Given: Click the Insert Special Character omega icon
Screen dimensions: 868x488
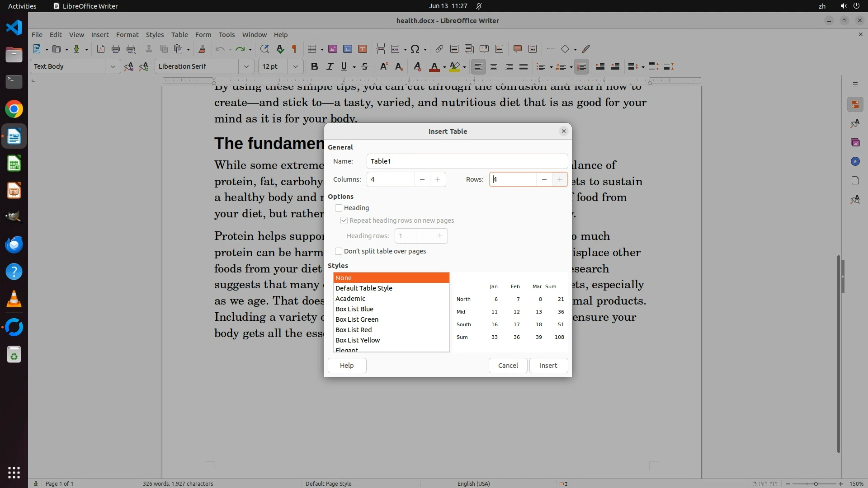Looking at the screenshot, I should 415,49.
